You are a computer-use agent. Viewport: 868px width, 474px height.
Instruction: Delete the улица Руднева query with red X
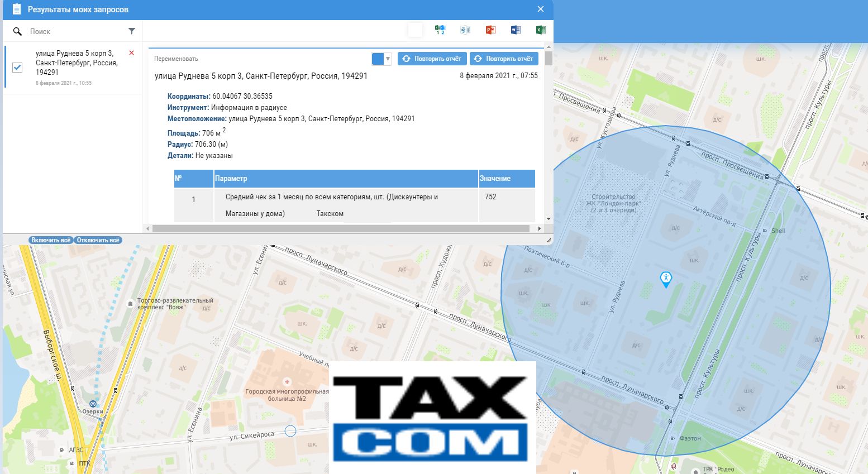coord(132,53)
